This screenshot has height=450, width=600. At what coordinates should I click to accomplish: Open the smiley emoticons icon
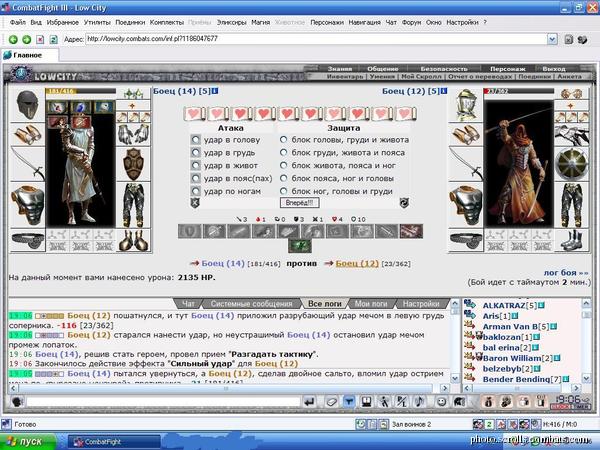click(x=442, y=402)
